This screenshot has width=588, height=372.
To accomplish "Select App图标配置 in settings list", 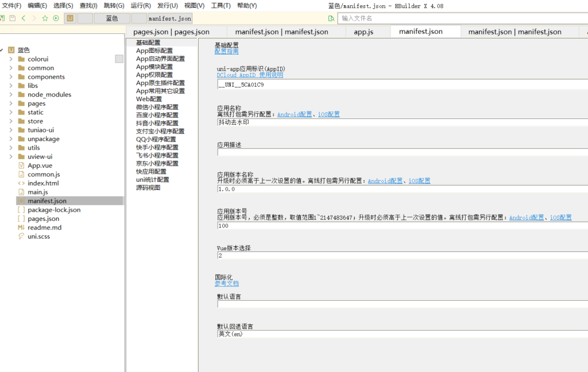I will coord(154,51).
